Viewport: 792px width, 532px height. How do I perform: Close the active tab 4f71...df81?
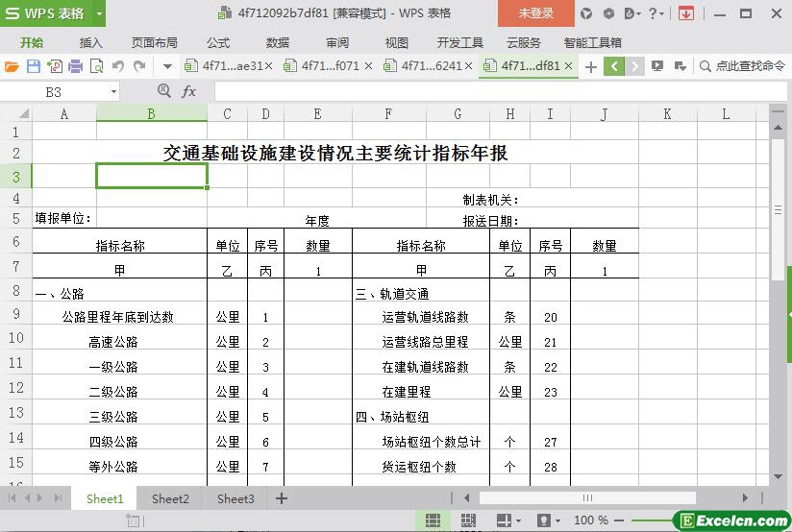568,66
